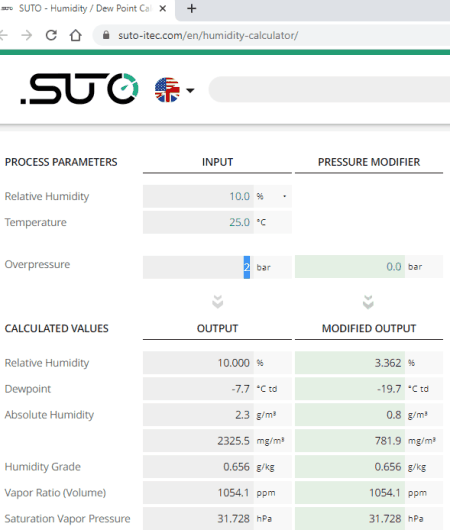450x530 pixels.
Task: Reload the page with the refresh icon
Action: click(51, 35)
